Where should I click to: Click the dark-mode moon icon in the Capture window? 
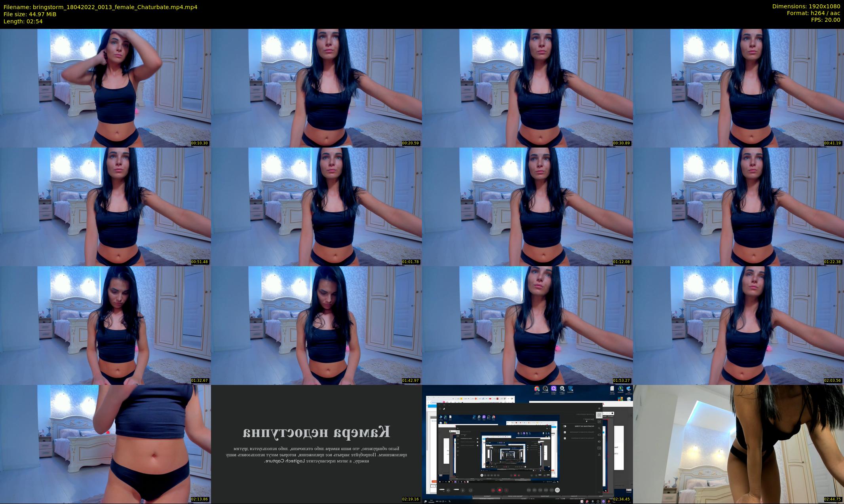(444, 409)
